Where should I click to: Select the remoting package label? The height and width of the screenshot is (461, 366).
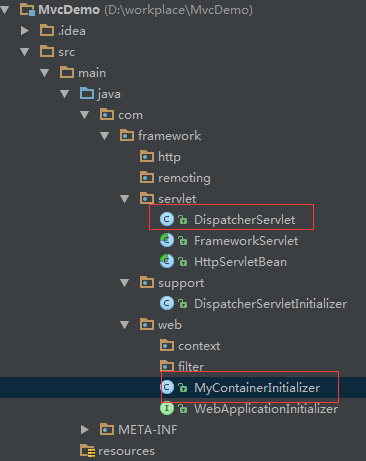184,178
